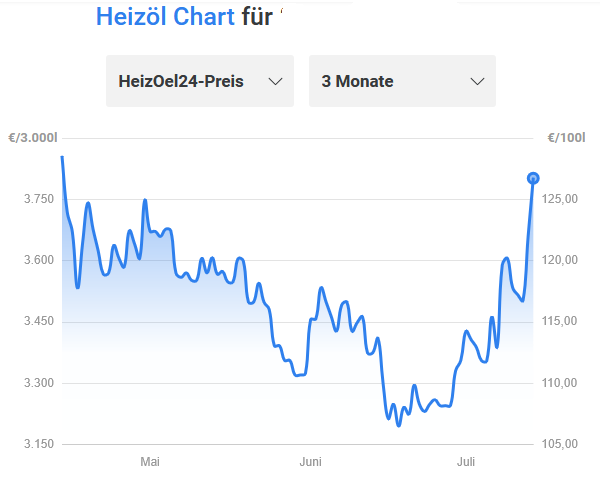
Task: Click the 3.300 value on left axis
Action: 39,383
